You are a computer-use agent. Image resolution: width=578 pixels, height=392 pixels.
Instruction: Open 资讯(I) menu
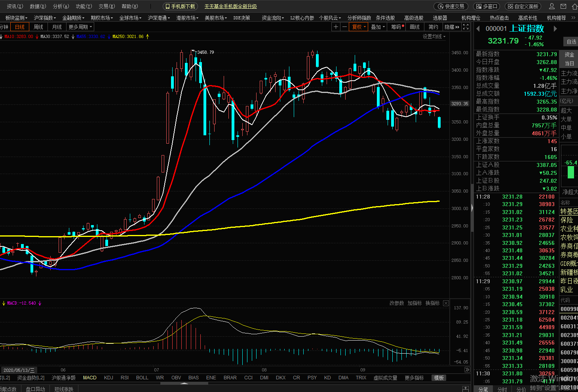coord(15,6)
